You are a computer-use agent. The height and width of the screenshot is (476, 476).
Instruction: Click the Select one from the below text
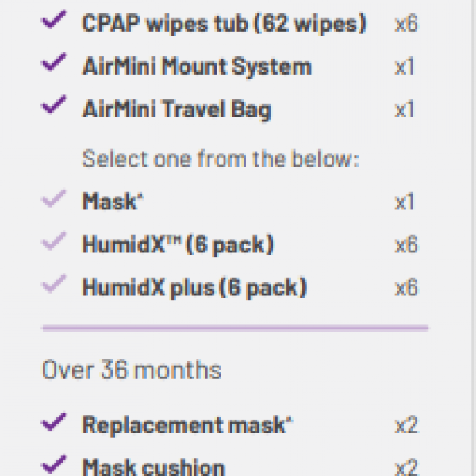(x=221, y=159)
